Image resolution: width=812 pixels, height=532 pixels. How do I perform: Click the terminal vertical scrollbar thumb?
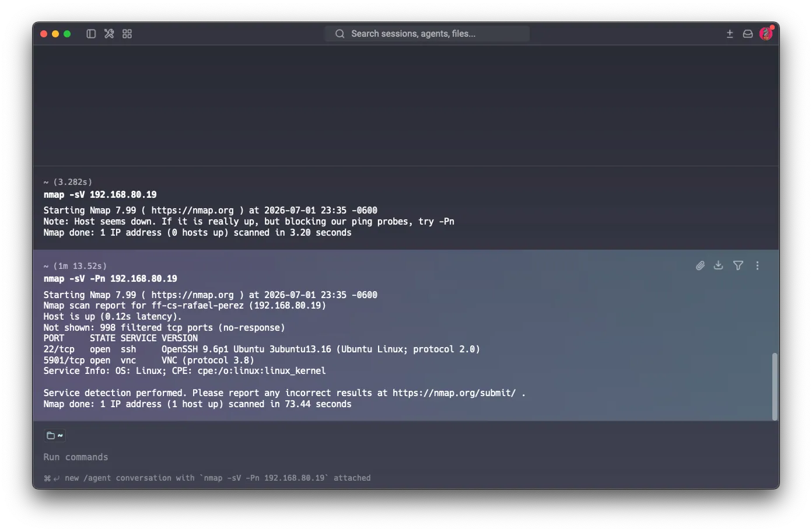(x=775, y=386)
